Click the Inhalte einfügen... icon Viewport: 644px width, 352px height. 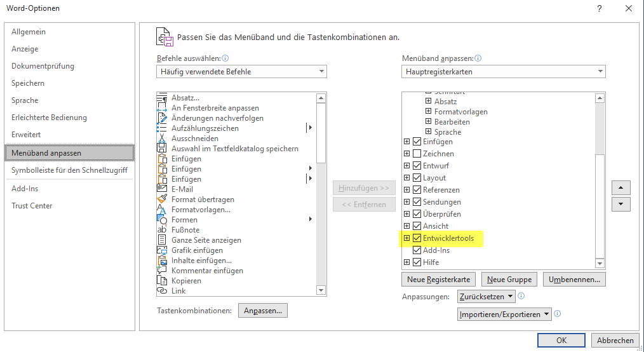162,261
